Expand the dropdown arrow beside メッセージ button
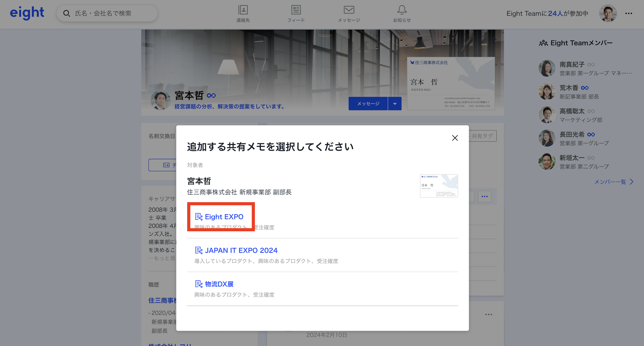 395,104
